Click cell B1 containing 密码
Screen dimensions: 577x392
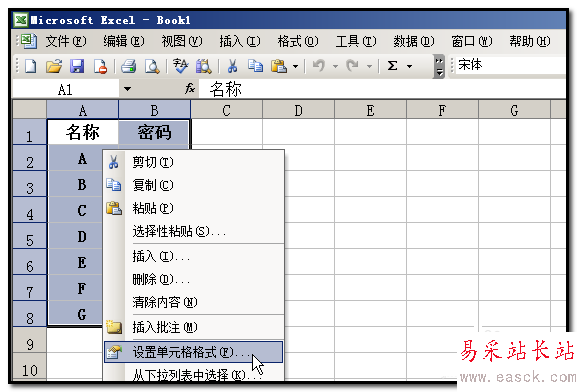(x=155, y=132)
